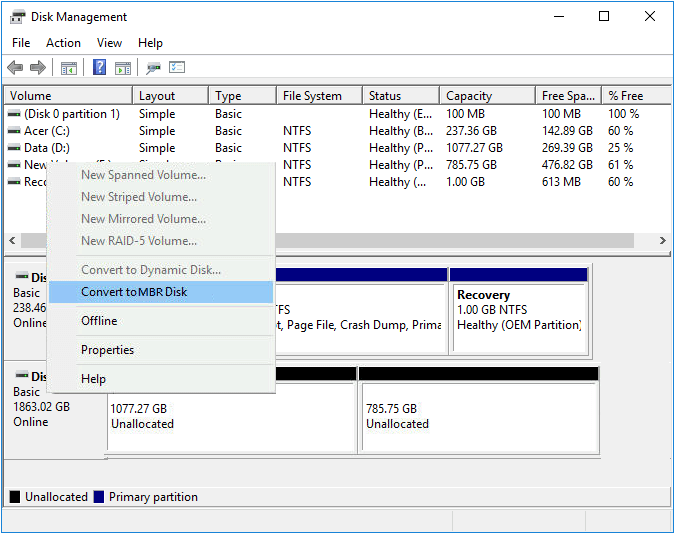Choose Convert to MBR Disk in context menu
The image size is (675, 534).
(x=134, y=292)
